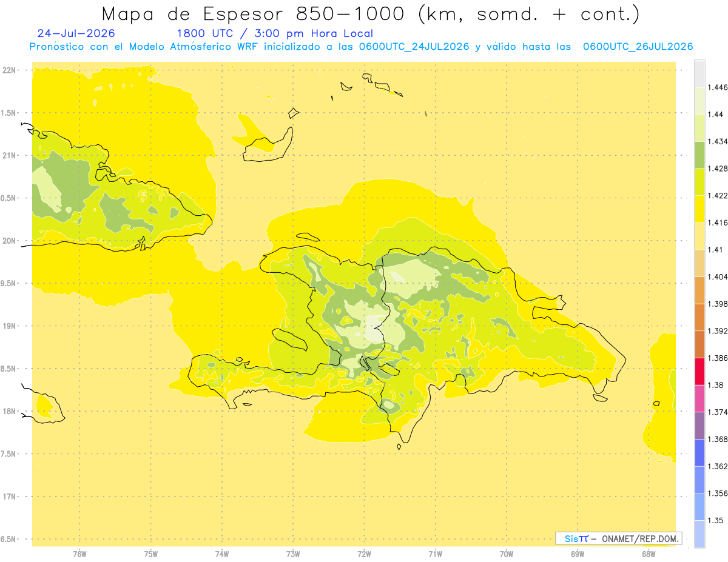Click the colorbar value "1.362"
728x562 pixels.
coord(718,466)
